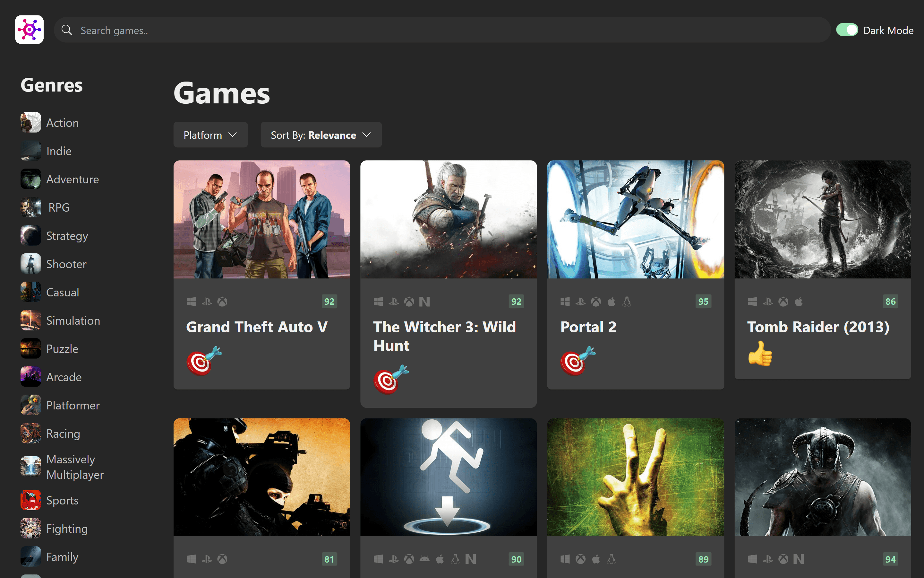Filter games by Racing label

click(x=64, y=434)
